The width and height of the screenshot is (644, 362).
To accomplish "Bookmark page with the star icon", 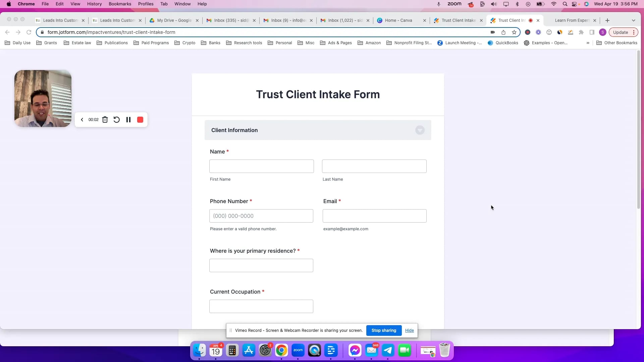I will click(x=514, y=32).
